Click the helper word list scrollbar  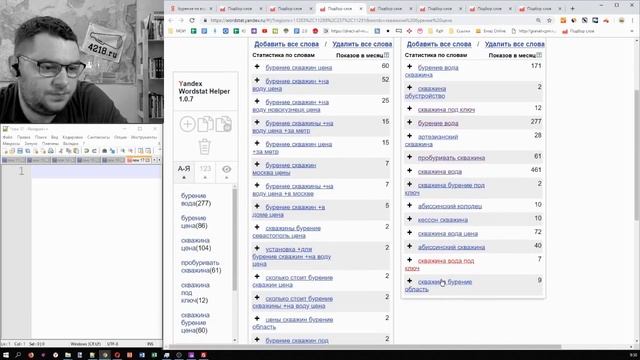pos(235,239)
